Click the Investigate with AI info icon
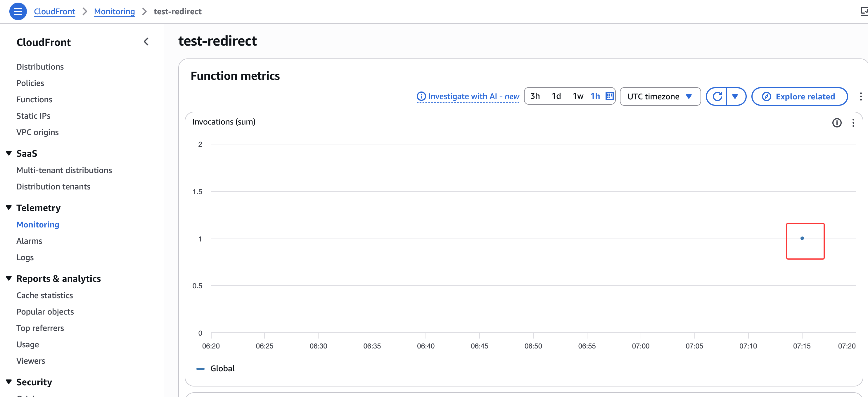Screen dimensions: 868x397 click(x=421, y=96)
